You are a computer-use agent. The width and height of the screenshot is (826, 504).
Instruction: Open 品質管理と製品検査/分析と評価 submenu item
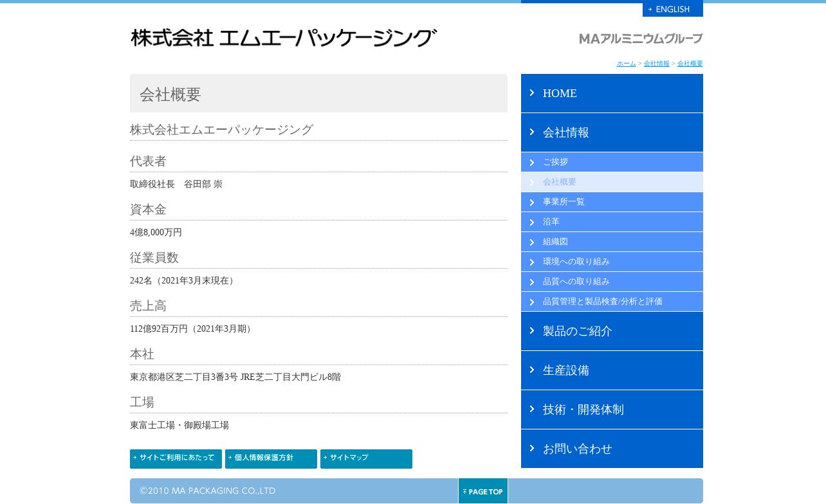pyautogui.click(x=612, y=301)
